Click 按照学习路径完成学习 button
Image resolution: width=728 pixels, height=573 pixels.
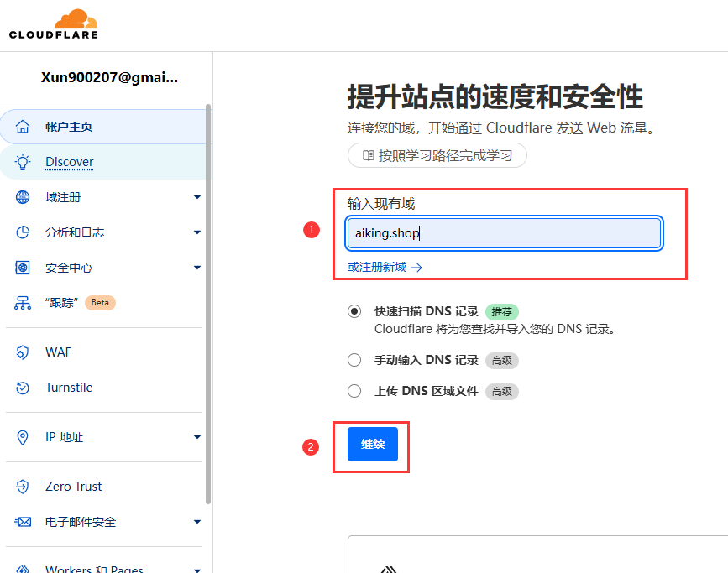tap(437, 155)
